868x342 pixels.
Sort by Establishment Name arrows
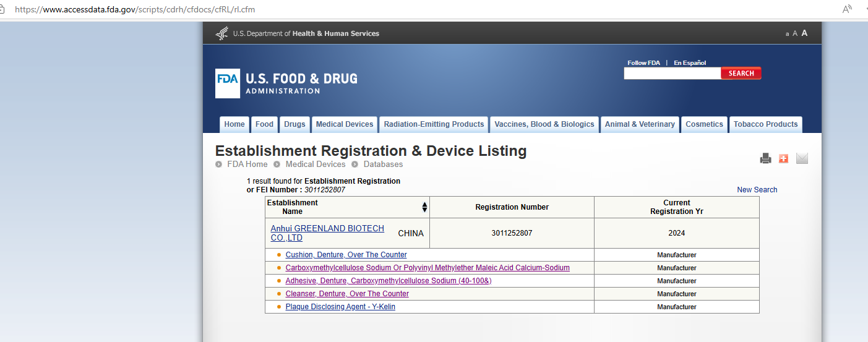[424, 207]
